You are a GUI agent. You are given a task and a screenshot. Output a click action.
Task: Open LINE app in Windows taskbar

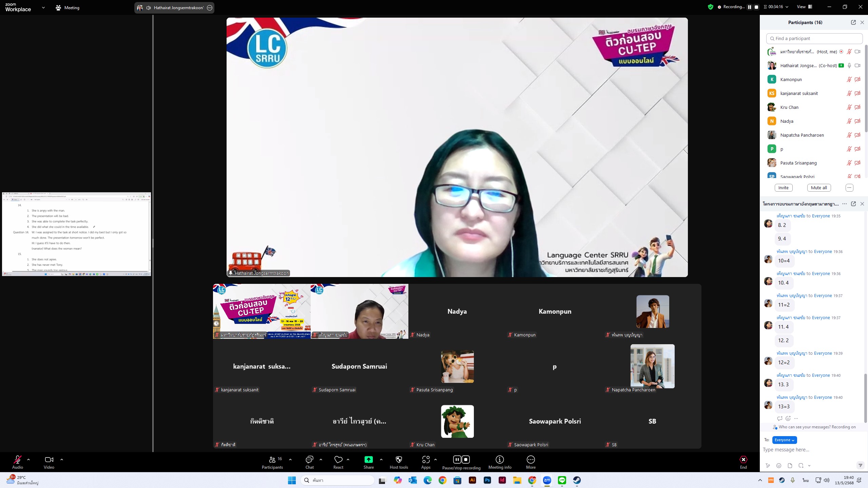pos(562,480)
